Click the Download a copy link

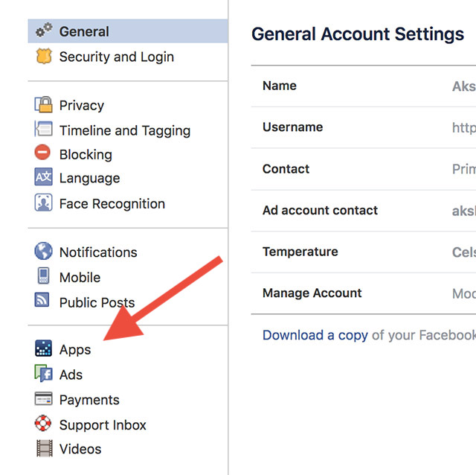pyautogui.click(x=315, y=335)
